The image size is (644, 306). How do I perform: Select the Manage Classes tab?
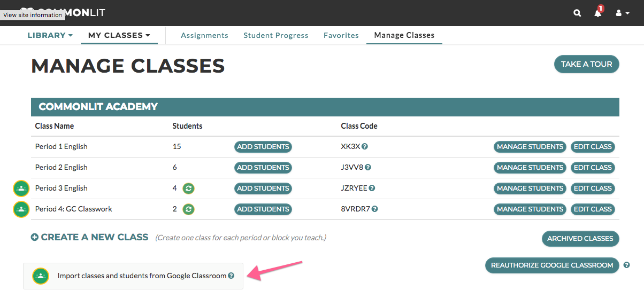404,35
